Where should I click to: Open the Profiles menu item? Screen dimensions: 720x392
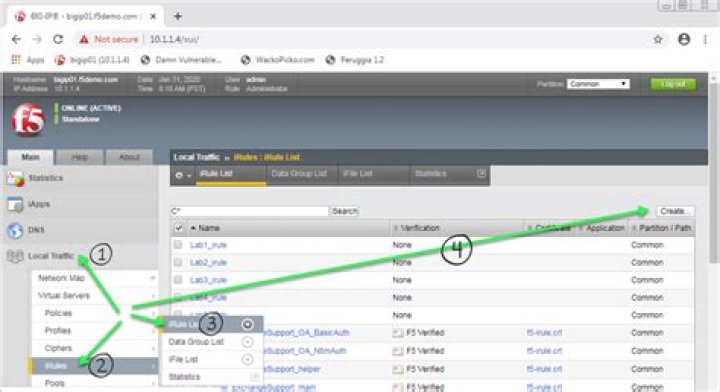[58, 330]
